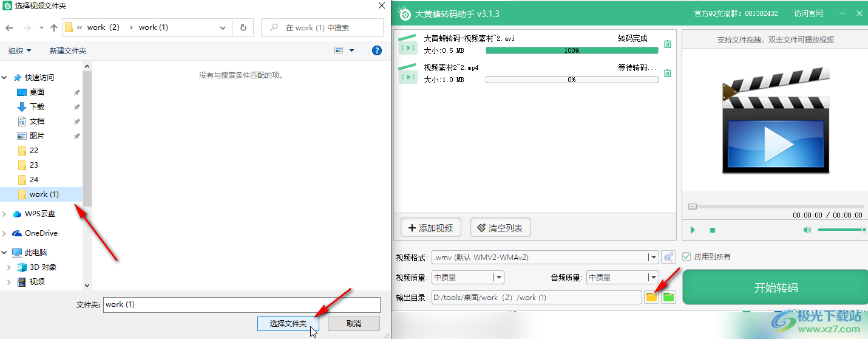Click the 添加视频 button

click(x=431, y=228)
